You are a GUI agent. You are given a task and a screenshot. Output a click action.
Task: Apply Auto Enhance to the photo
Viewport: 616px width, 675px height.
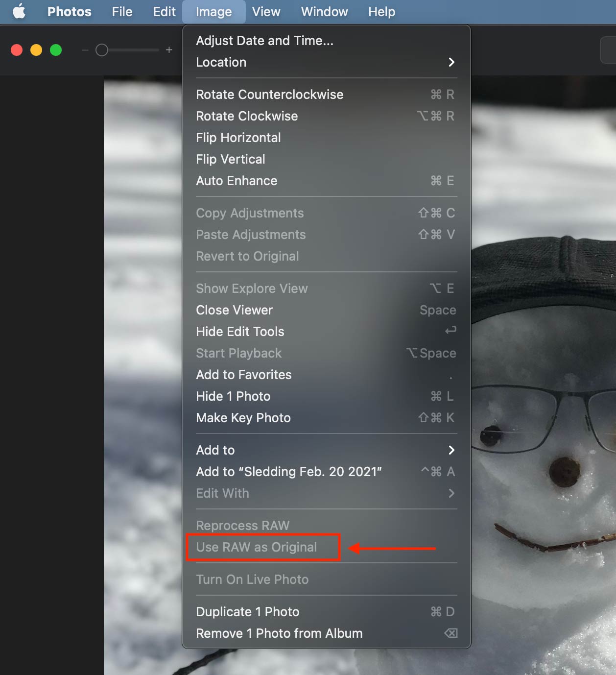click(237, 181)
